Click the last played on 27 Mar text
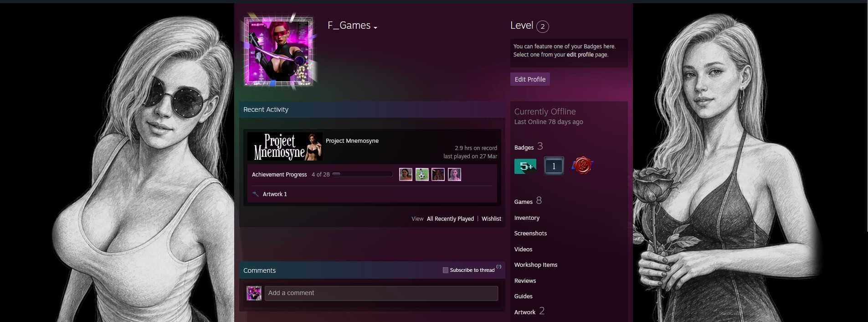Screen dimensions: 868x322 [470, 156]
